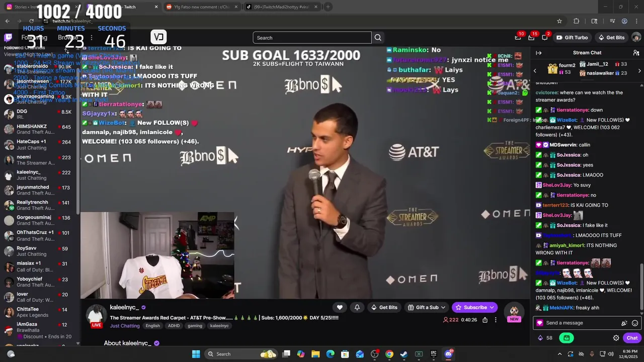Image resolution: width=644 pixels, height=362 pixels.
Task: Click the English tag
Action: [152, 326]
